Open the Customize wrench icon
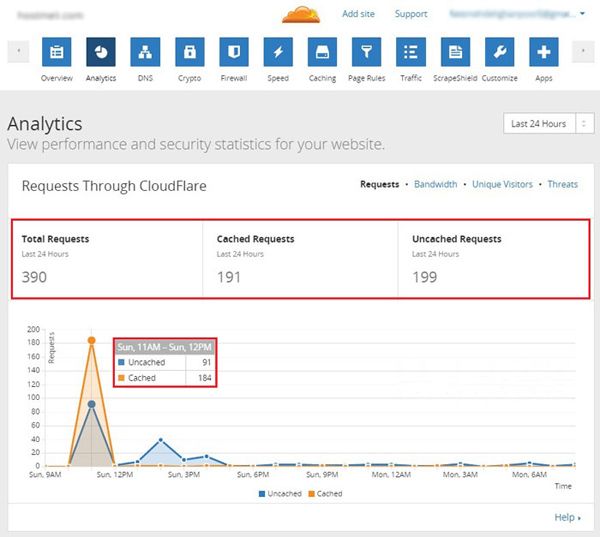Screen dimensions: 600x537 (499, 52)
